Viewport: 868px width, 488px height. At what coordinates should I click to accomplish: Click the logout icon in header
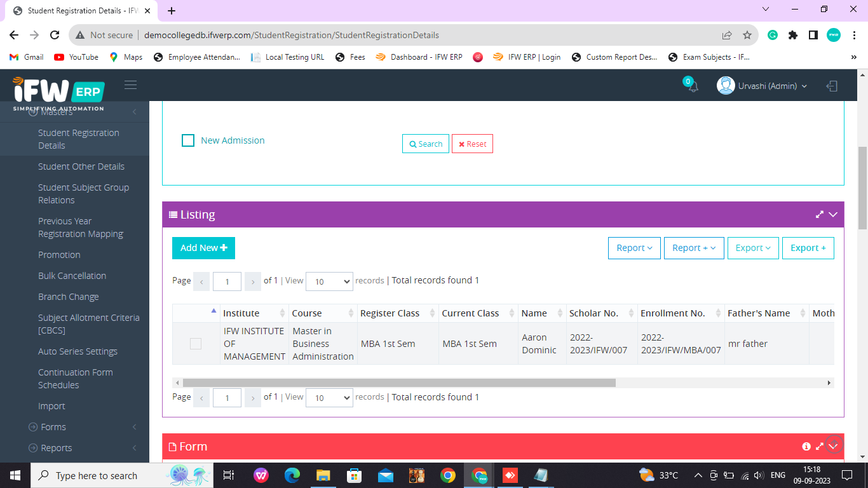coord(832,86)
